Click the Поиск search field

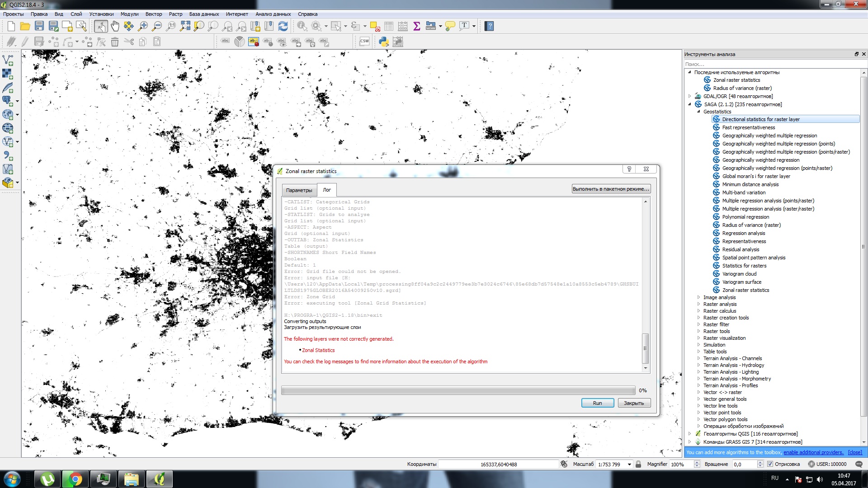(769, 64)
